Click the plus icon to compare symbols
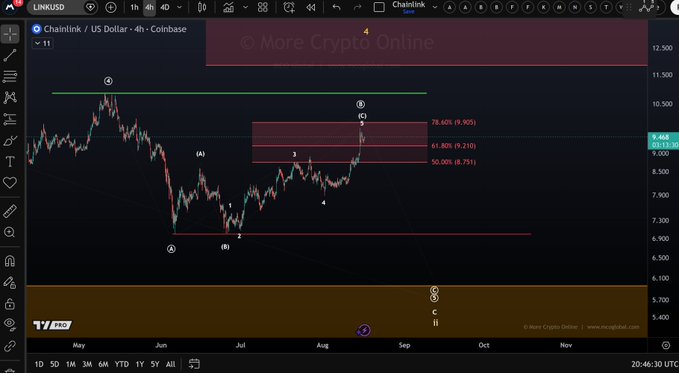Image resolution: width=679 pixels, height=373 pixels. [x=111, y=7]
